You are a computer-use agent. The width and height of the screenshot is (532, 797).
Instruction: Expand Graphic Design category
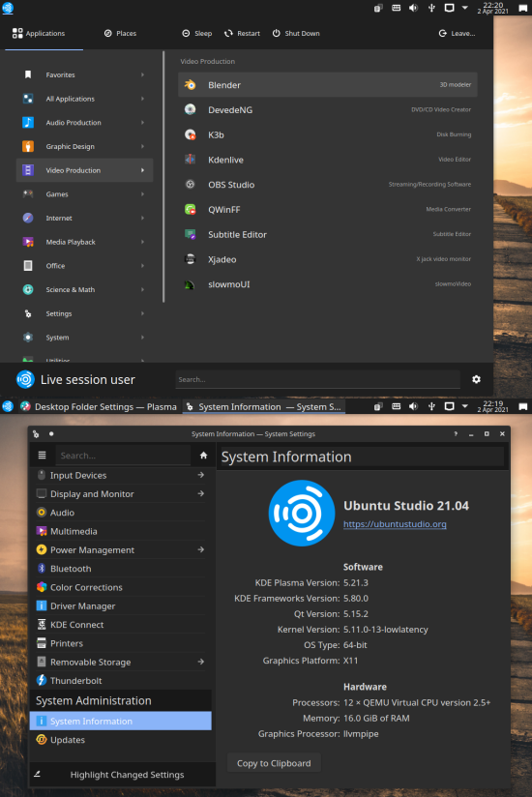[84, 146]
